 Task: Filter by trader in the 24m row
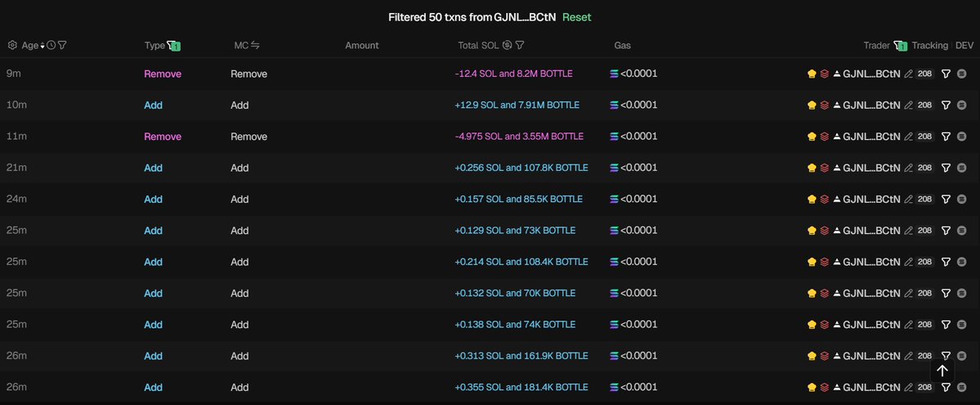[946, 199]
